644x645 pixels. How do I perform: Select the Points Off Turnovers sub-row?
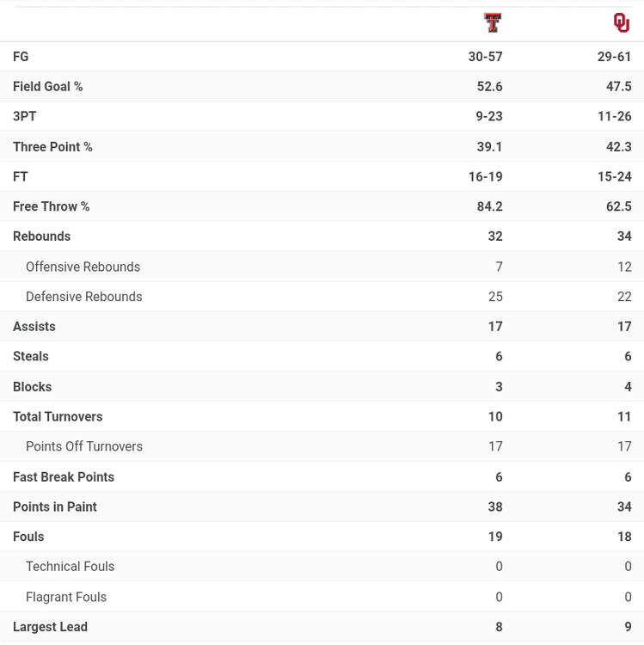pyautogui.click(x=84, y=446)
